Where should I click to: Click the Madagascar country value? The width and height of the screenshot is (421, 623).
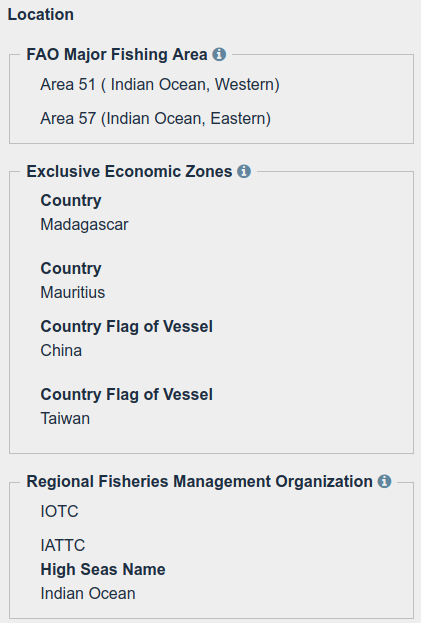(84, 224)
